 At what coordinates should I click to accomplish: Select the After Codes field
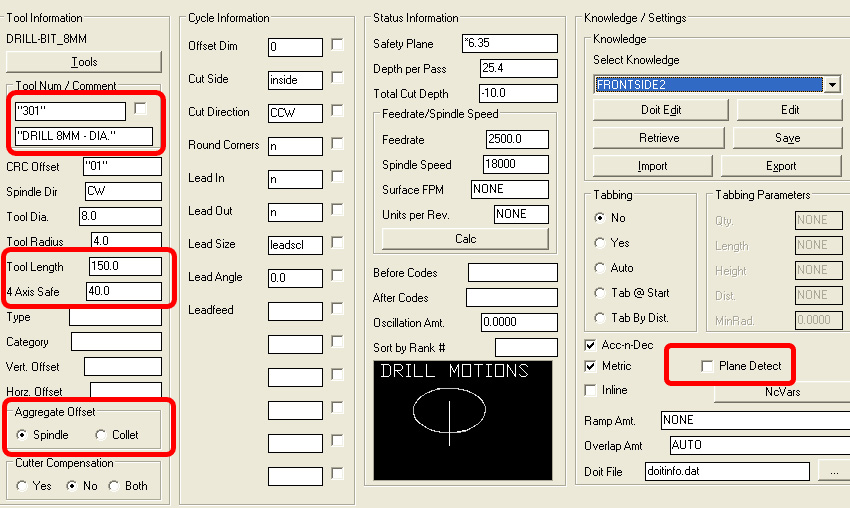pyautogui.click(x=512, y=297)
